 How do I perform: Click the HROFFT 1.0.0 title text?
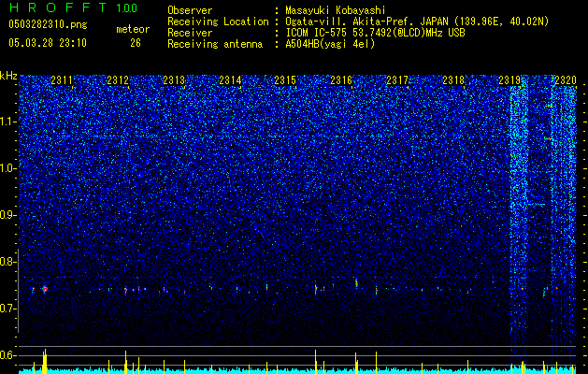tap(73, 7)
